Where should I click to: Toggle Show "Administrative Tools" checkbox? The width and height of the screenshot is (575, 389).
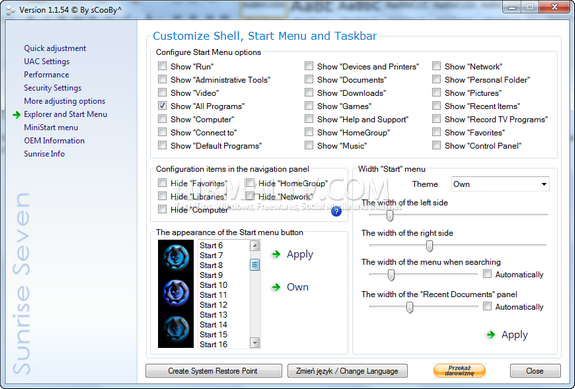click(x=162, y=79)
